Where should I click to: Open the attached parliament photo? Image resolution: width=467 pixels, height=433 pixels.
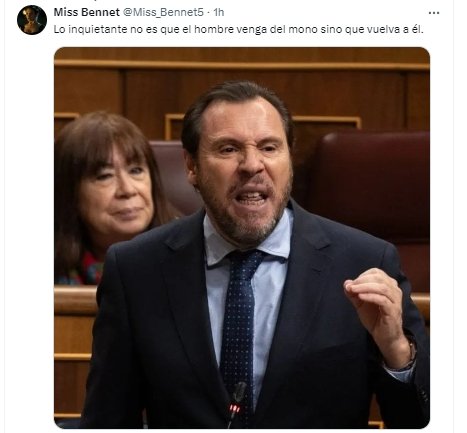(x=242, y=238)
